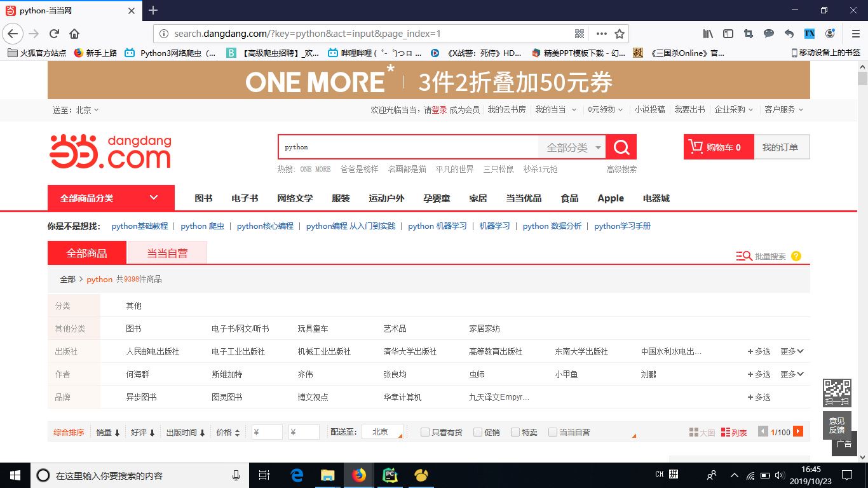The image size is (868, 488).
Task: Open 批量搜索 batch search
Action: click(761, 256)
